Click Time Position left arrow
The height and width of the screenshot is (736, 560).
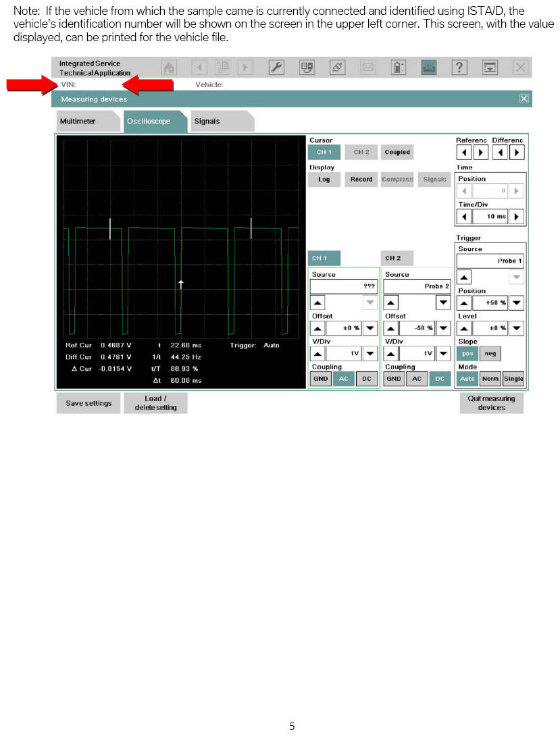pos(464,191)
